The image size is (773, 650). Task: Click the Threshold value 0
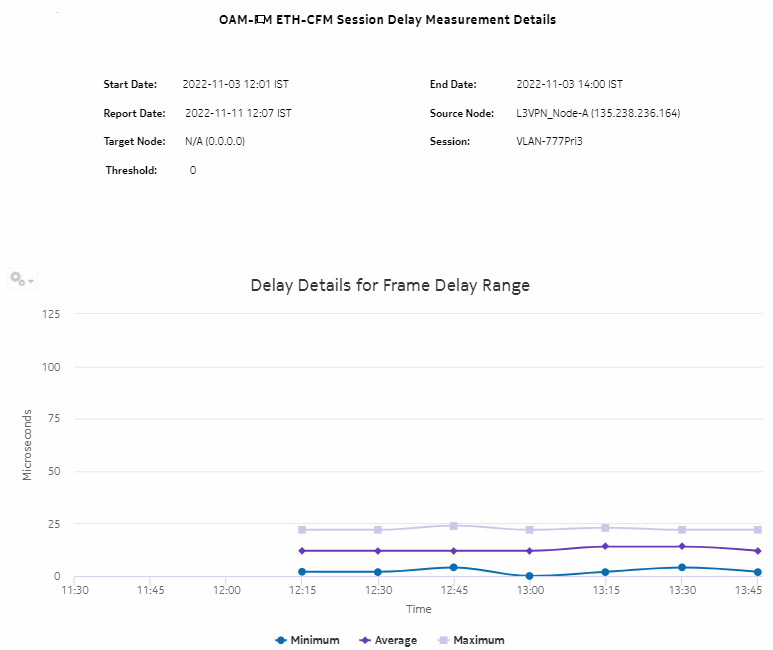click(x=193, y=170)
